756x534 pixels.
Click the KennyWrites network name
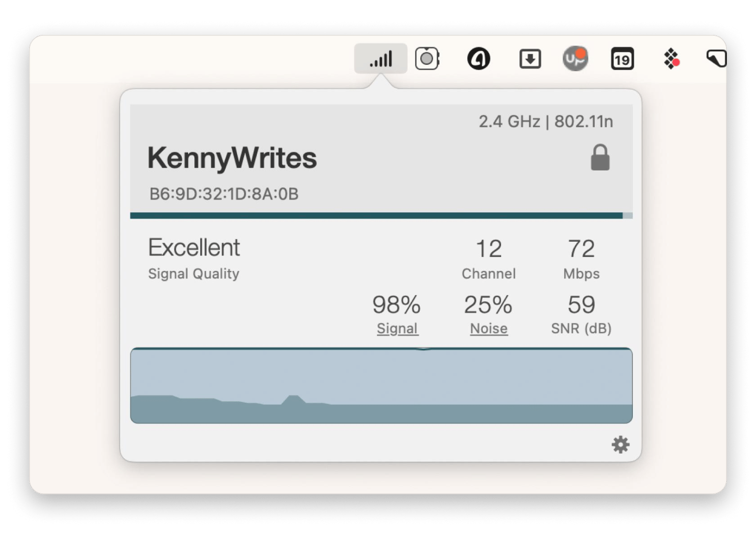pyautogui.click(x=232, y=158)
